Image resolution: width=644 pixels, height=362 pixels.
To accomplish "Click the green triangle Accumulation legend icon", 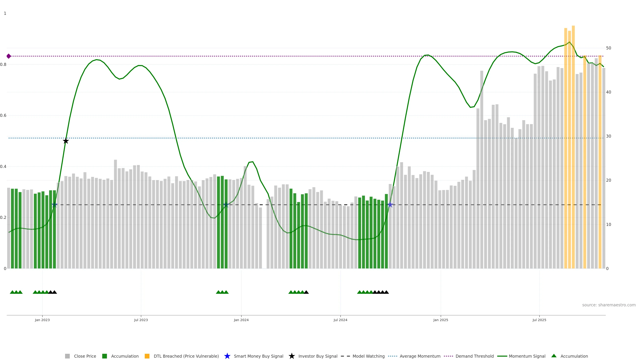I will [x=554, y=356].
